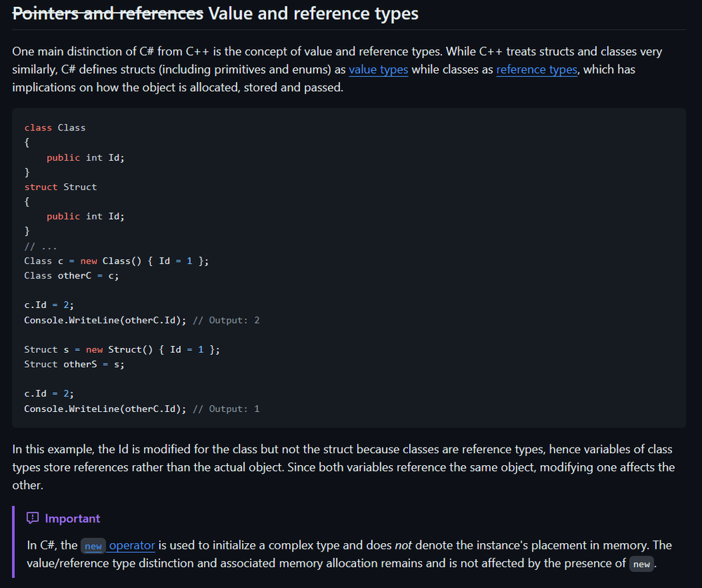Click the "// Output: 1" comment
Screen dimensions: 702x588
pos(225,408)
